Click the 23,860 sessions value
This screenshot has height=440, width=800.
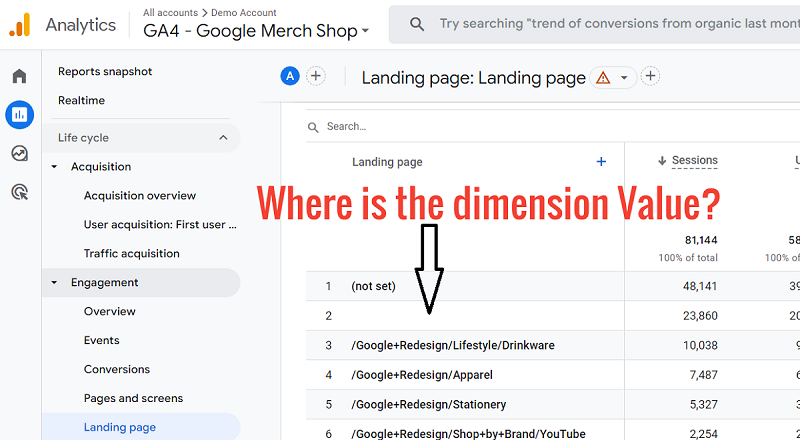(700, 316)
